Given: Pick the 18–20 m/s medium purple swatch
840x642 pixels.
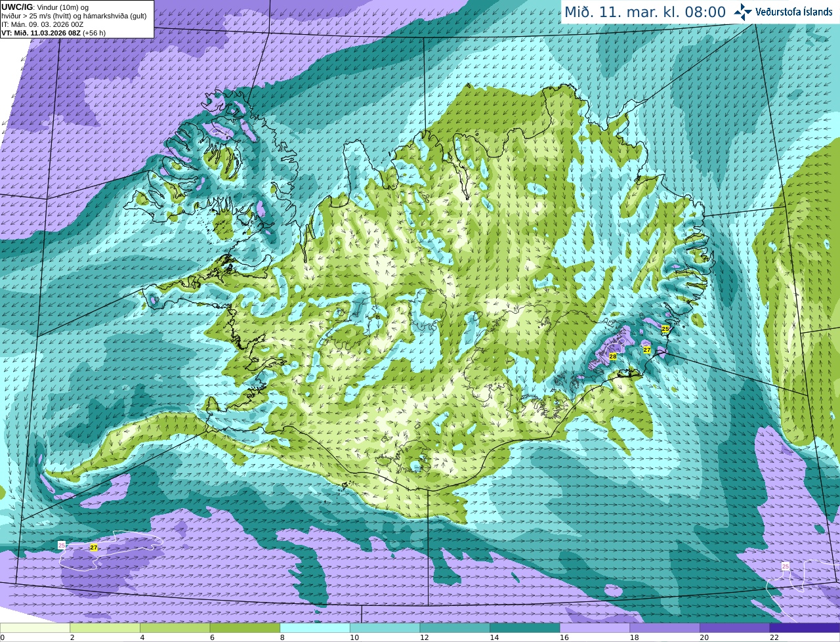Looking at the screenshot, I should (x=665, y=628).
